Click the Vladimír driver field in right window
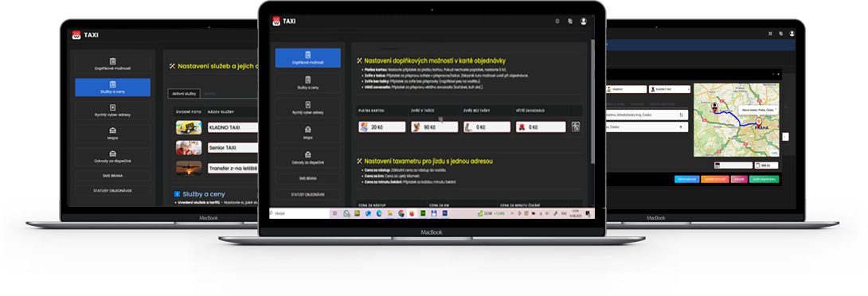Viewport: 868px width, 296px height. pos(626,89)
